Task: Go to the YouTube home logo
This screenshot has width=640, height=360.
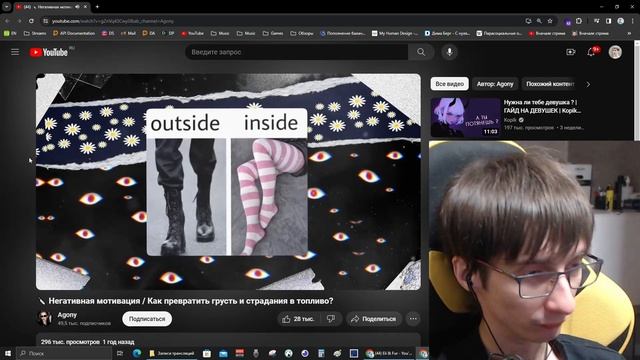Action: (49, 52)
